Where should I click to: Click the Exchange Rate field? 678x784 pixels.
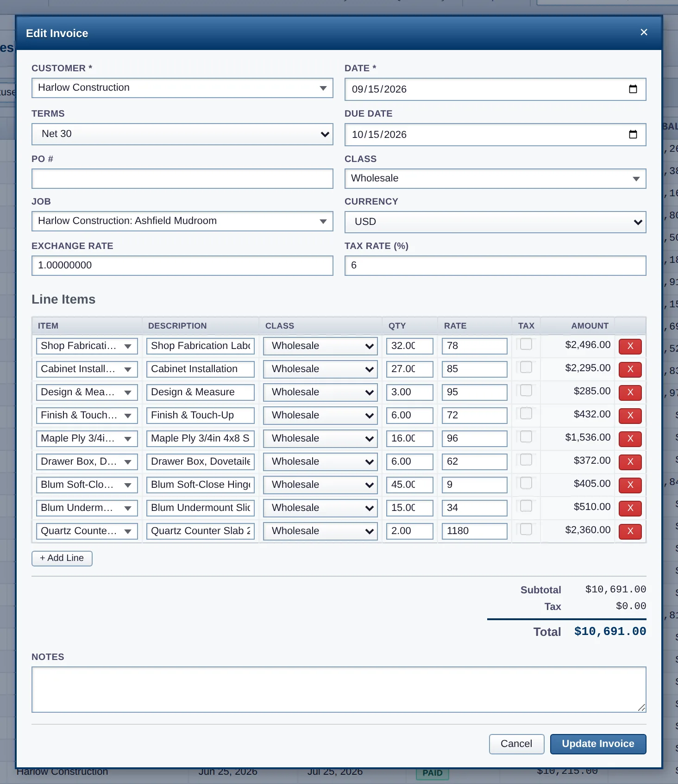[x=182, y=266]
